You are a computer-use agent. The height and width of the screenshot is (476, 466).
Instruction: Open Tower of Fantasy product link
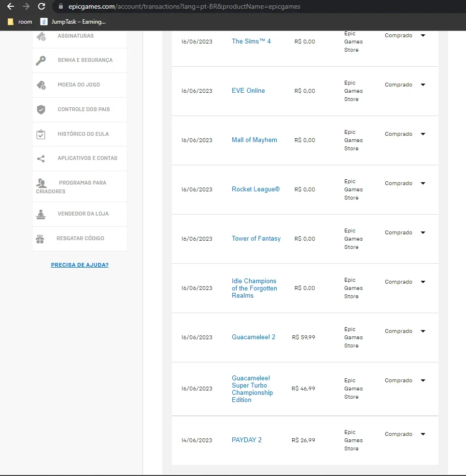[256, 239]
